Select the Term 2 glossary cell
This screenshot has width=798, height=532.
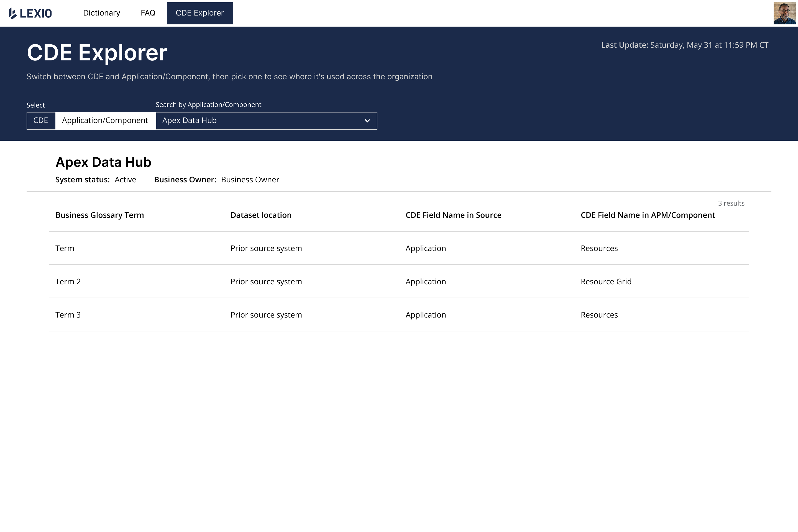68,282
